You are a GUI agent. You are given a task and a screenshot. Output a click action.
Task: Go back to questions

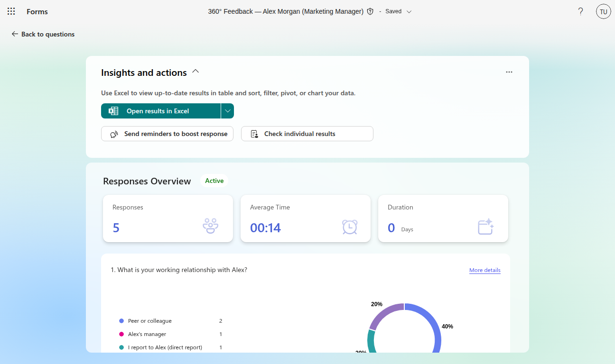click(x=43, y=34)
